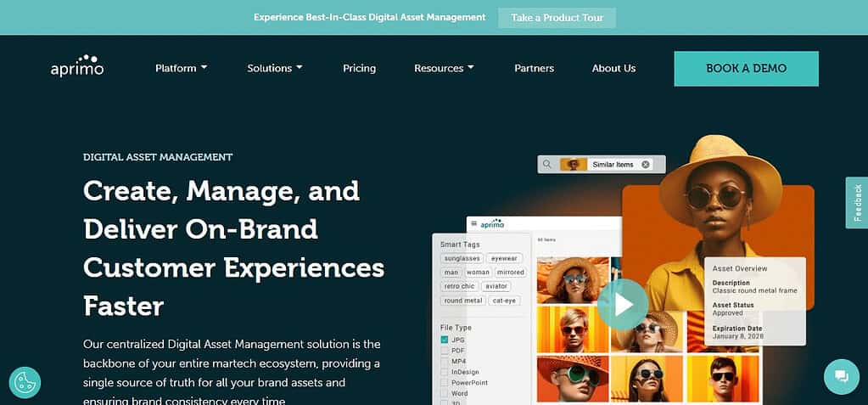Open cookie preferences icon
The width and height of the screenshot is (868, 405).
[x=25, y=382]
